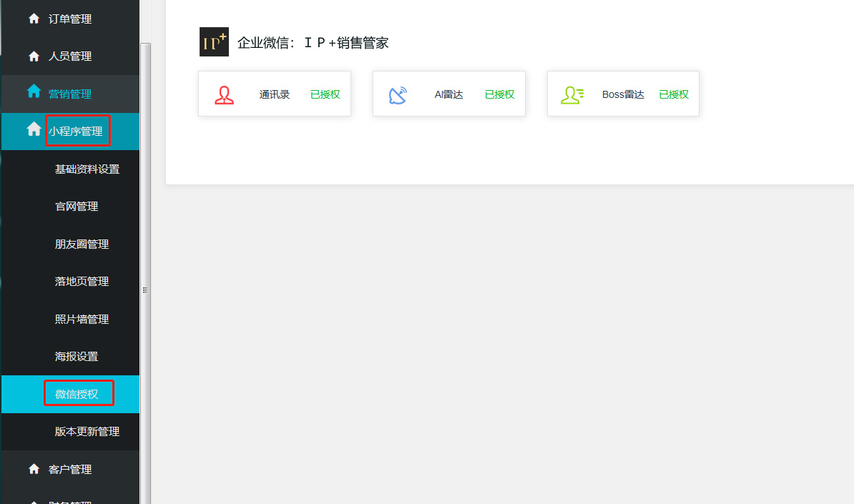
Task: Click home icon beside 小程序管理
Action: tap(34, 129)
